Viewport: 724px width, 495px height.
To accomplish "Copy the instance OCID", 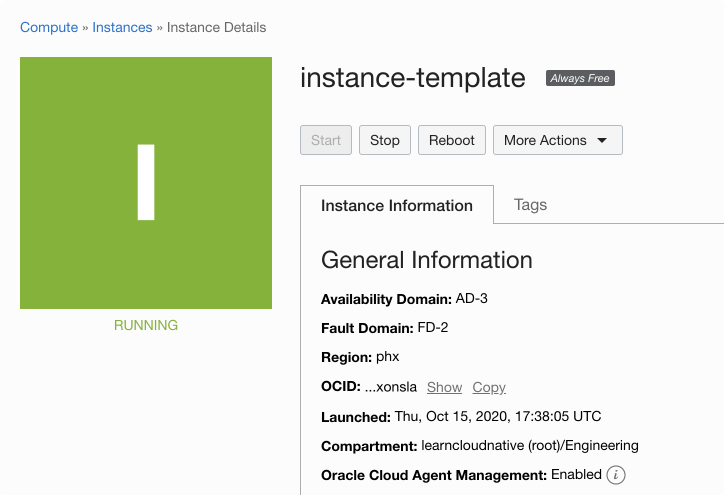I will (489, 387).
